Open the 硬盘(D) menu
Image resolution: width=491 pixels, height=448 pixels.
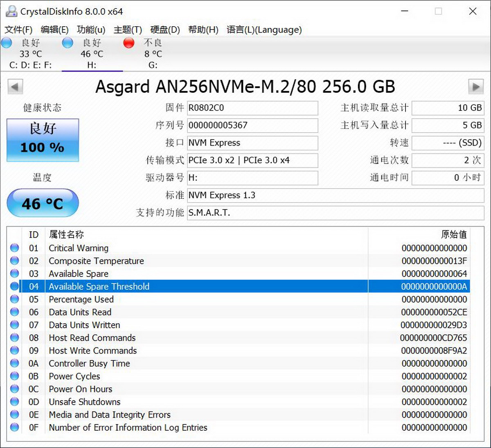pos(165,29)
